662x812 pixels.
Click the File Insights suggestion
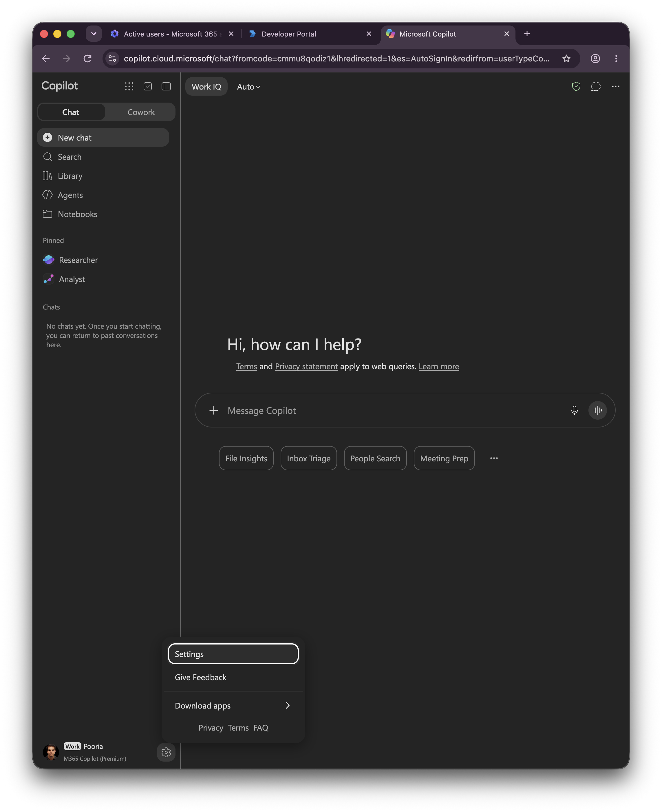(246, 458)
